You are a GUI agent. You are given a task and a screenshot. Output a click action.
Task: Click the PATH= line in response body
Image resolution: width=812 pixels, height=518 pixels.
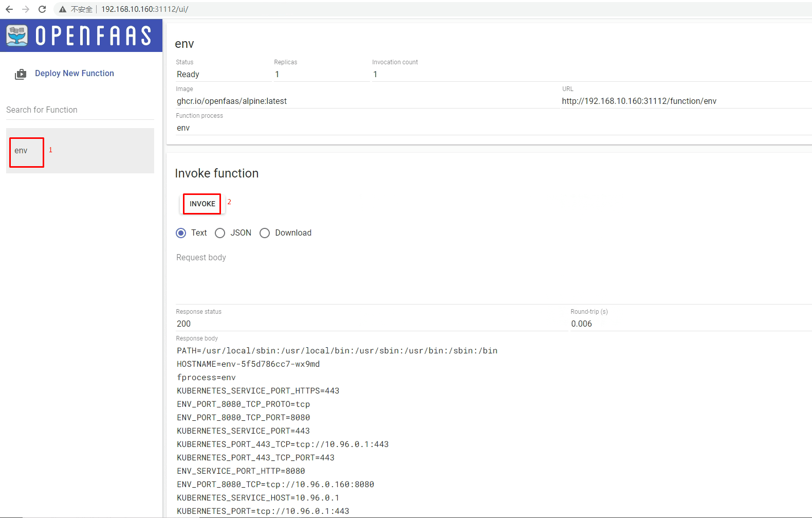[x=337, y=351]
